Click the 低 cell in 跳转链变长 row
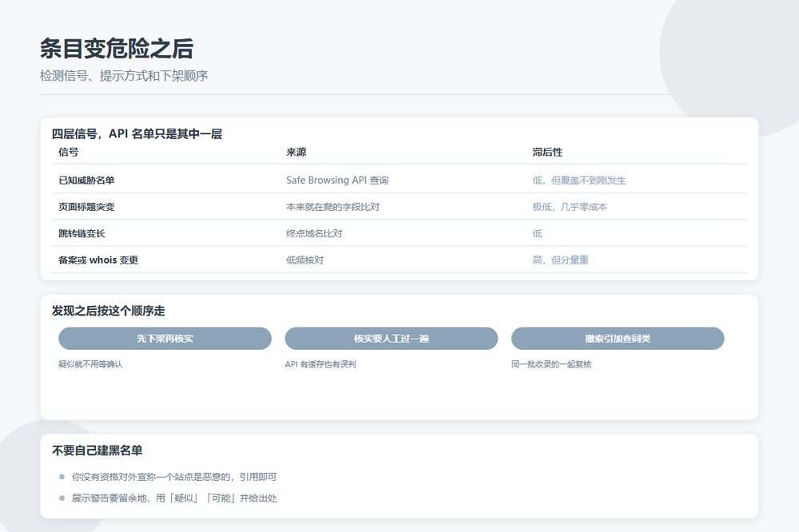Image resolution: width=799 pixels, height=532 pixels. tap(538, 233)
